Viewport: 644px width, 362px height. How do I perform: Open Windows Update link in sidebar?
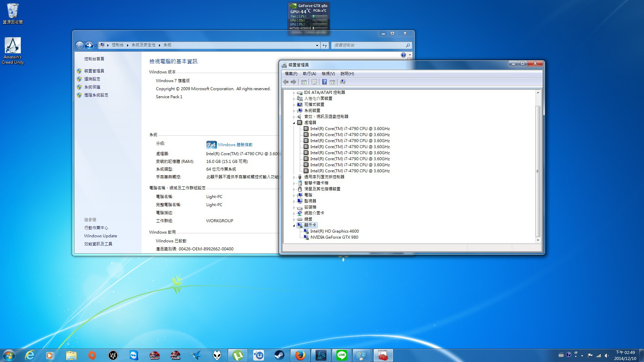point(100,236)
